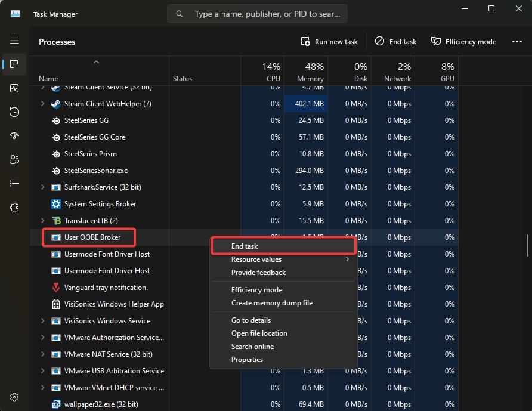532x411 pixels.
Task: Expand Steam Client WebHelper process group
Action: [42, 104]
